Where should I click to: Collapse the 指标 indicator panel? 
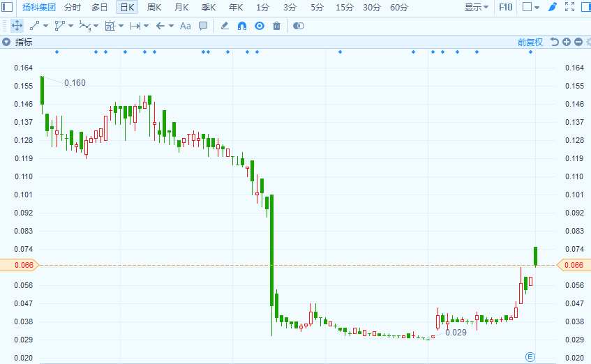tap(6, 42)
